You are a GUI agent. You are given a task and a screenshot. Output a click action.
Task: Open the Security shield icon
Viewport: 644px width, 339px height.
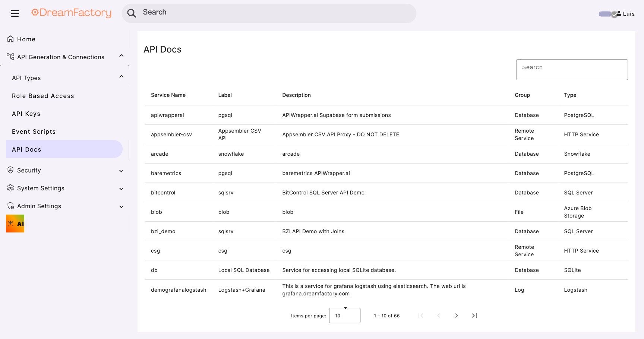[10, 170]
